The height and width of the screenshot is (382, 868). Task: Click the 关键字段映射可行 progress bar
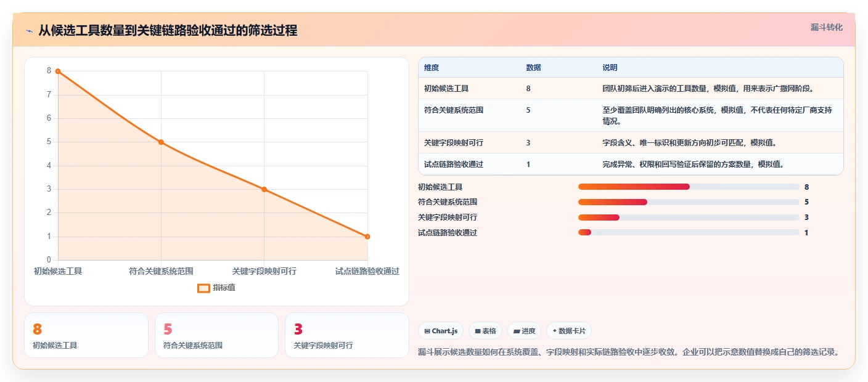[x=689, y=217]
